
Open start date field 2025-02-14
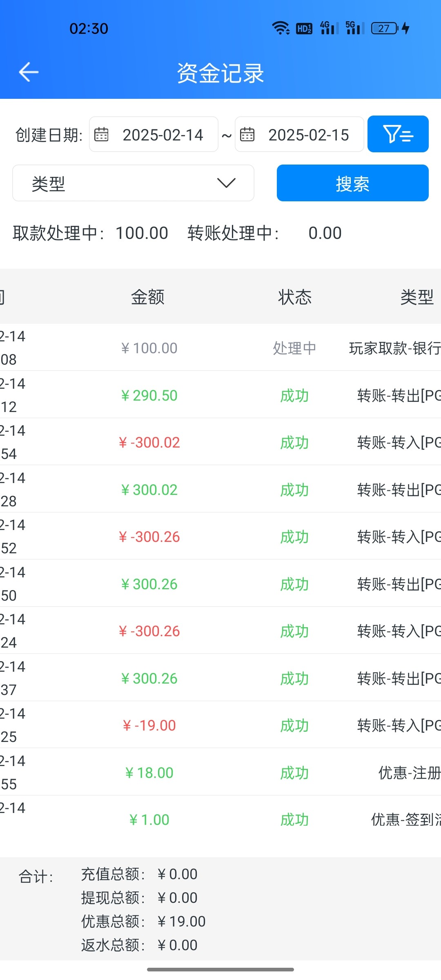[x=163, y=135]
